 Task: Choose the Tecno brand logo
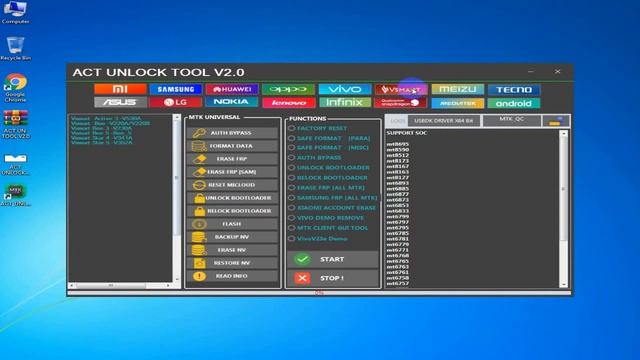[x=514, y=89]
